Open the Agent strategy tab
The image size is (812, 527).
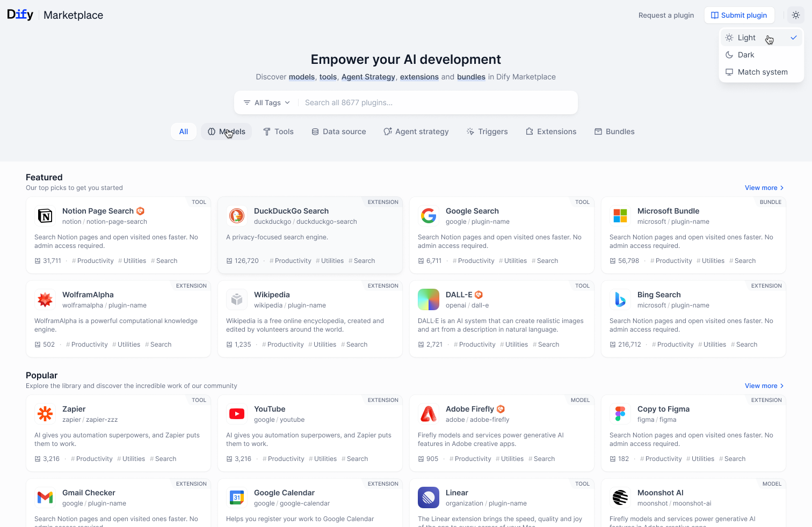[x=416, y=131]
